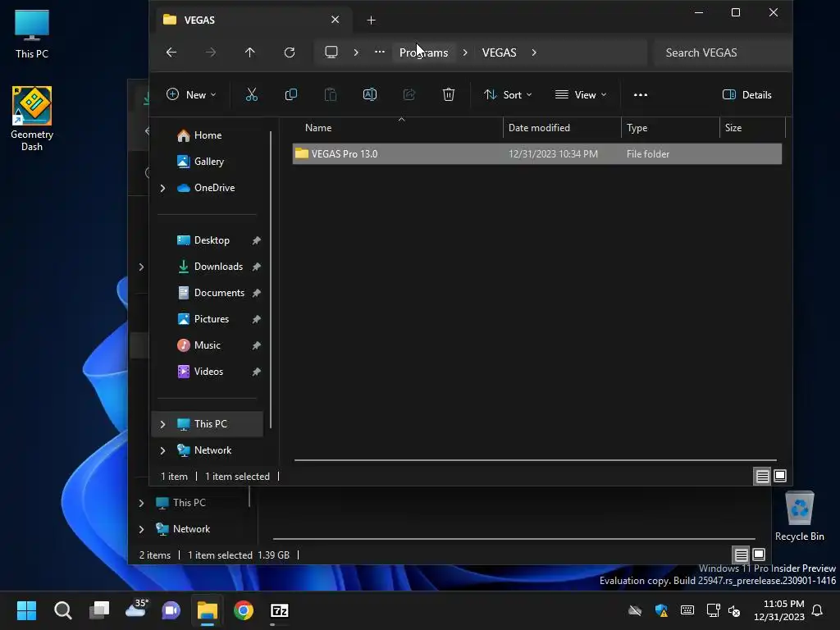
Task: Click Programs in the address breadcrumb
Action: tap(423, 52)
